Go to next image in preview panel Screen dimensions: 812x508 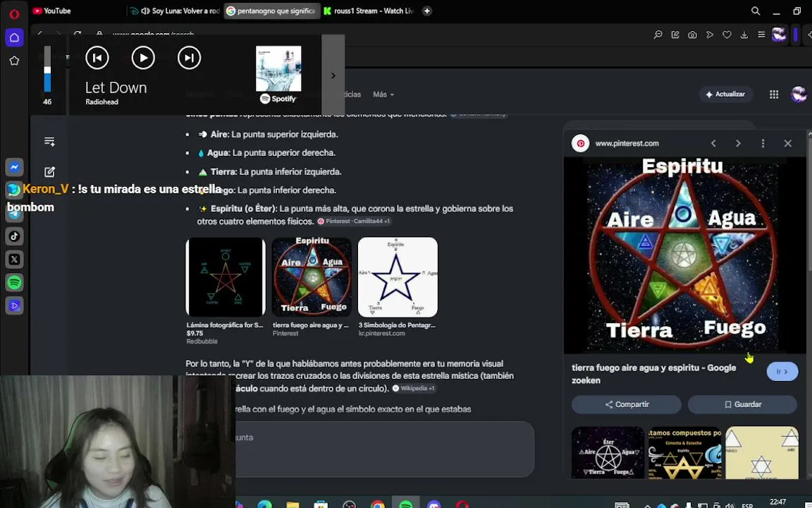point(739,144)
